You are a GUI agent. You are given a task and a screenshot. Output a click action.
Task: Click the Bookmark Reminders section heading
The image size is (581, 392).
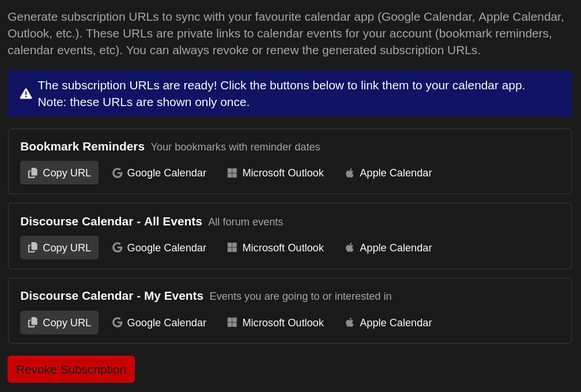click(82, 146)
